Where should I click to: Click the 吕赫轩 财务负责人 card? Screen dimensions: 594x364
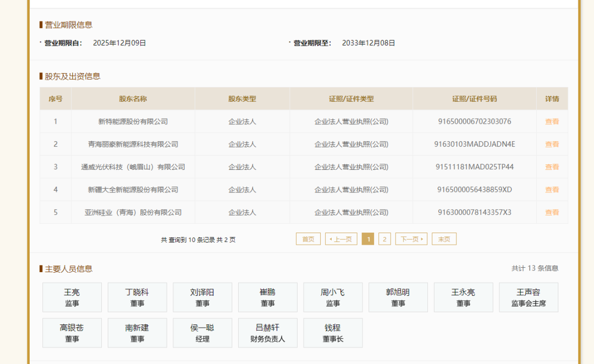tap(267, 333)
